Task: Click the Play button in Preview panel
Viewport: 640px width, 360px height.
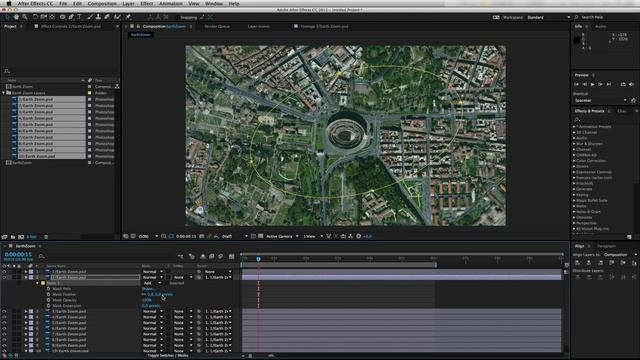Action: tap(592, 84)
